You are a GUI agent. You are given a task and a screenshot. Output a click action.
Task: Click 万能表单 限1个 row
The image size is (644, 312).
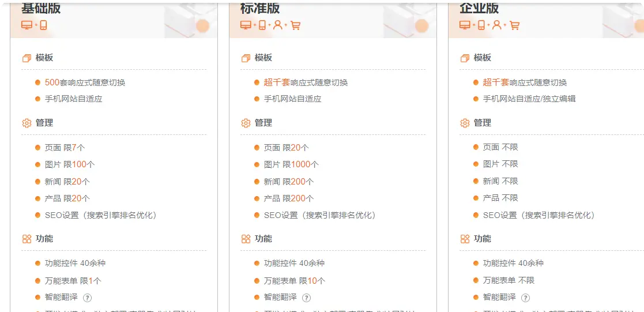tap(73, 281)
